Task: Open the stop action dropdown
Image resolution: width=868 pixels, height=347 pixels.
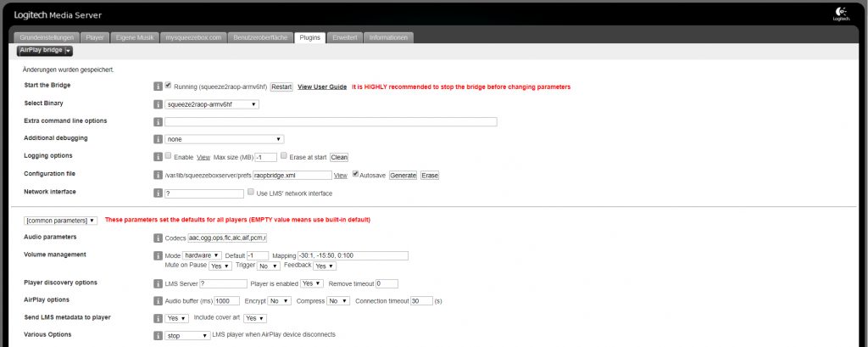Action: click(x=188, y=335)
